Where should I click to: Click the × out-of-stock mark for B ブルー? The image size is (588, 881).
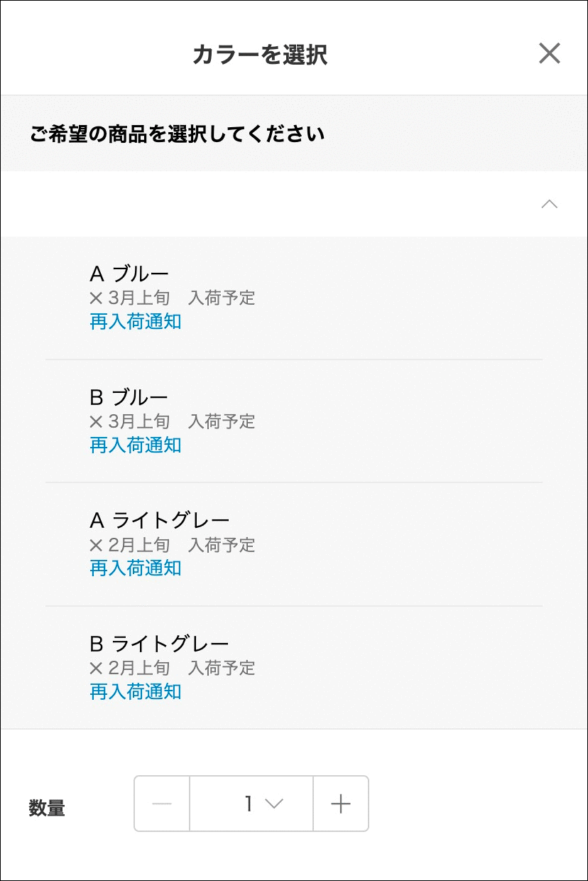97,422
